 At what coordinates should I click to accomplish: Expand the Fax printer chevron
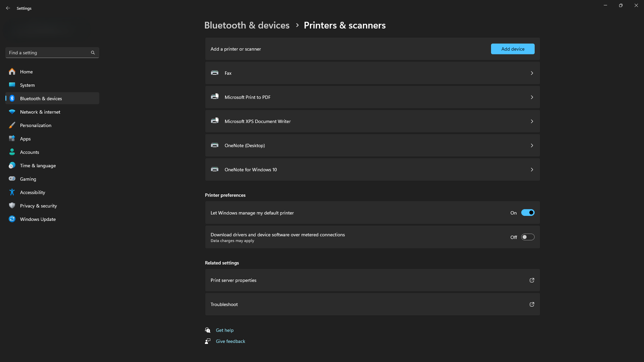click(532, 73)
